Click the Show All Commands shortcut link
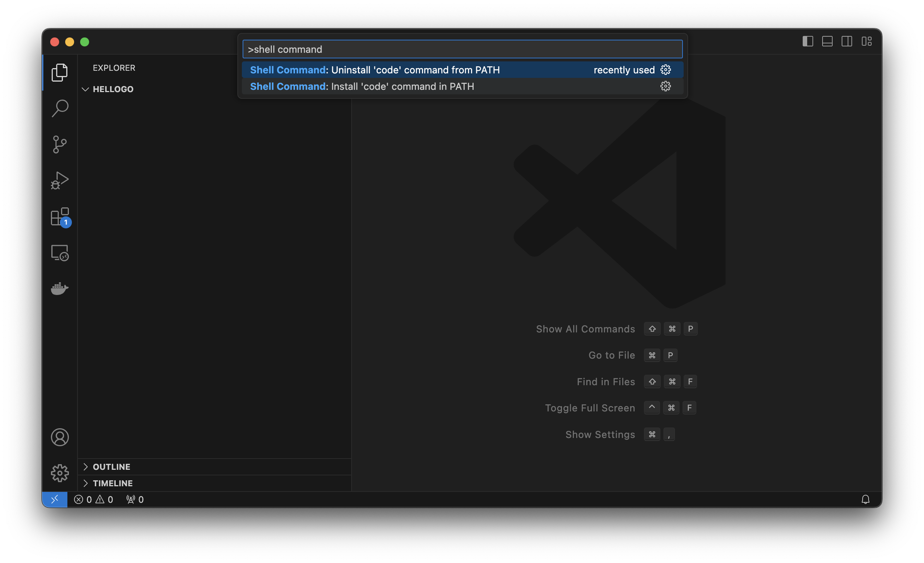This screenshot has height=563, width=924. (x=586, y=329)
